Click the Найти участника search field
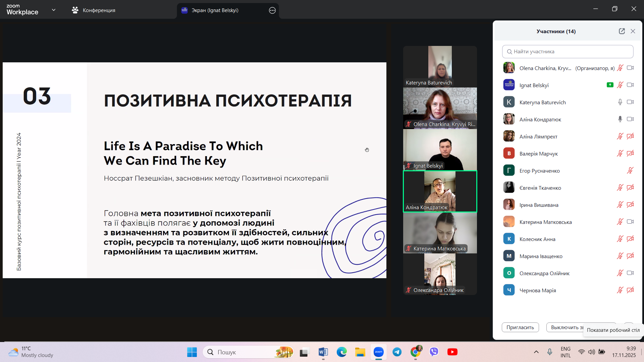 tap(568, 52)
